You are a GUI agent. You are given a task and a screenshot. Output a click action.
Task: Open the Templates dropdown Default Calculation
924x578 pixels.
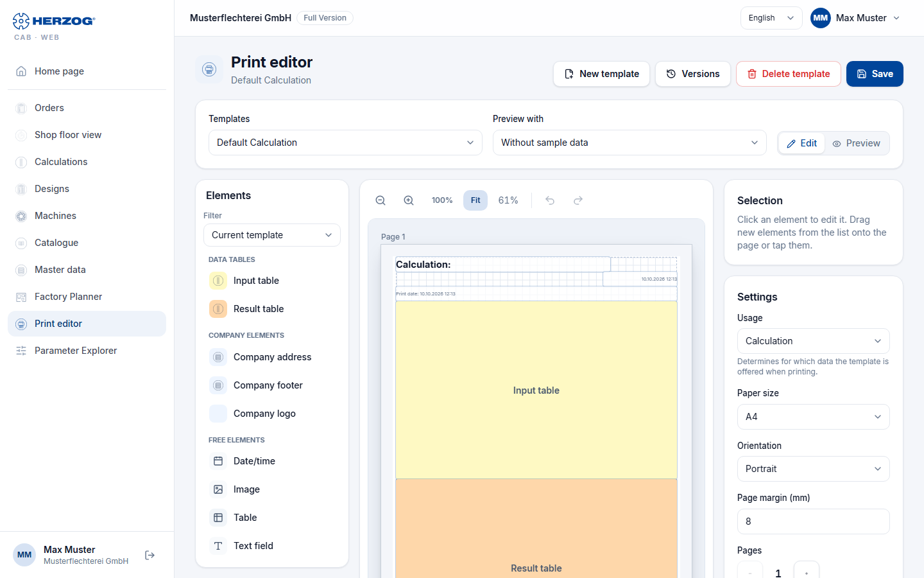pos(345,143)
